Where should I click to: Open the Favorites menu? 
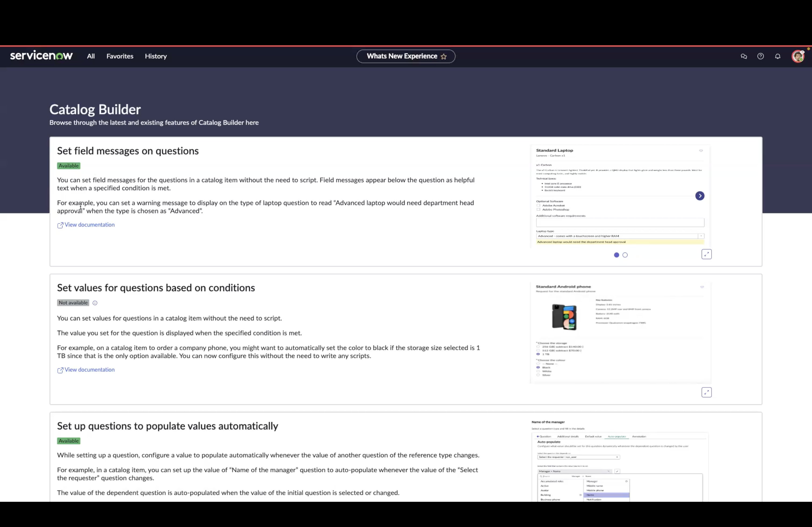(120, 56)
